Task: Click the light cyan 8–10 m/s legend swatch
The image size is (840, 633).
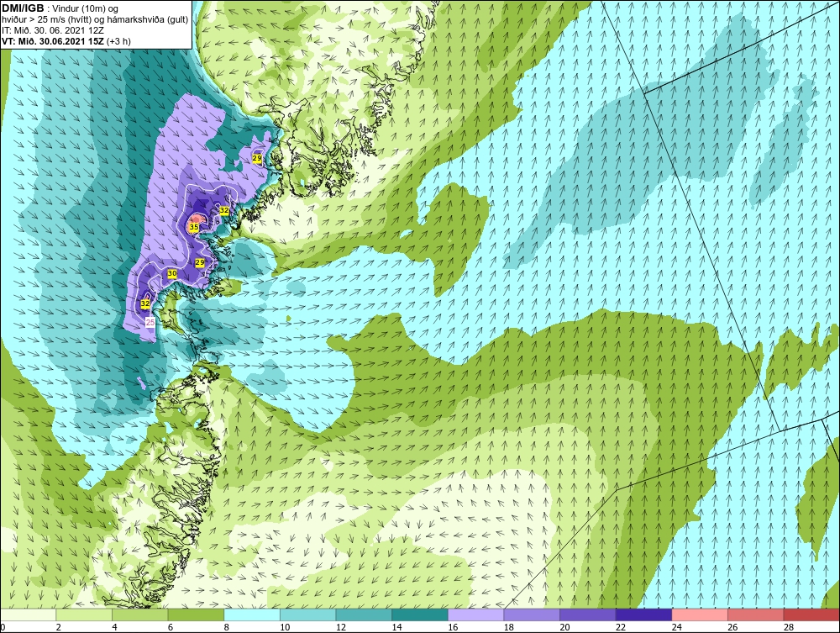Action: pyautogui.click(x=252, y=615)
